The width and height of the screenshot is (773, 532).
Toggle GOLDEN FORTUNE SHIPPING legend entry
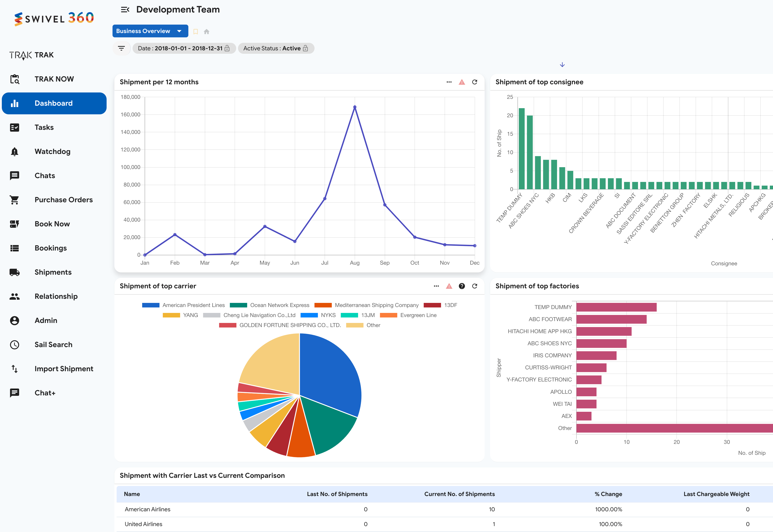[280, 325]
